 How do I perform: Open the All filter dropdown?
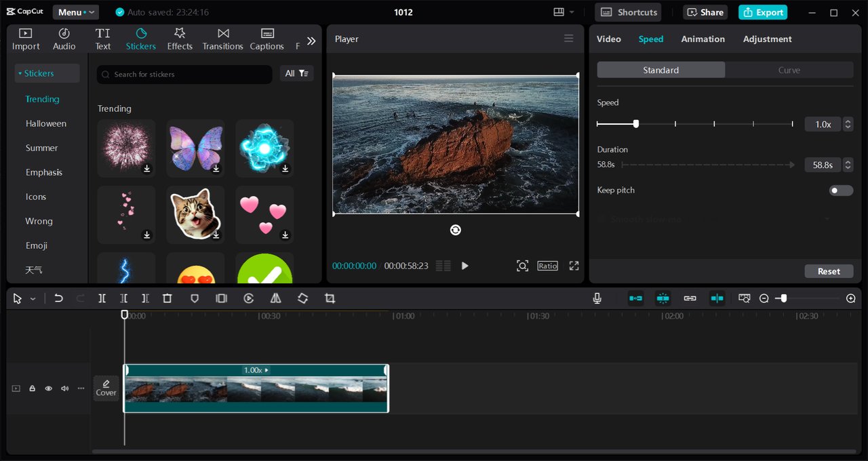point(297,73)
